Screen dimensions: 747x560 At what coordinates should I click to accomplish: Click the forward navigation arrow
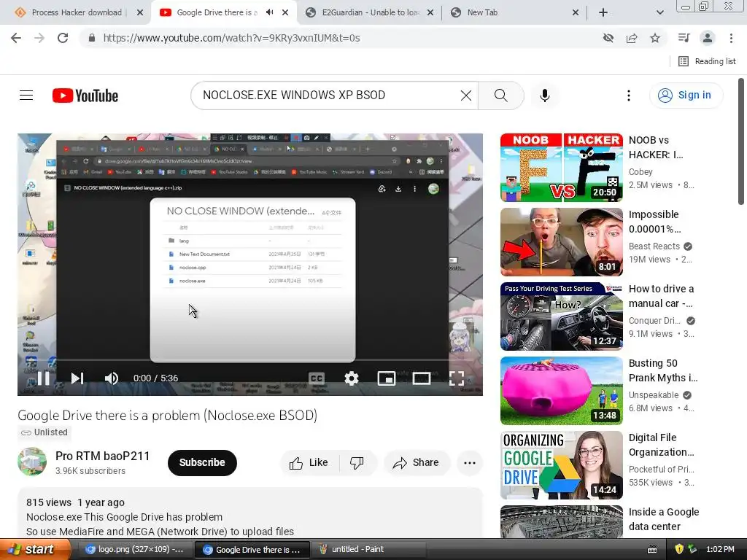(x=39, y=38)
